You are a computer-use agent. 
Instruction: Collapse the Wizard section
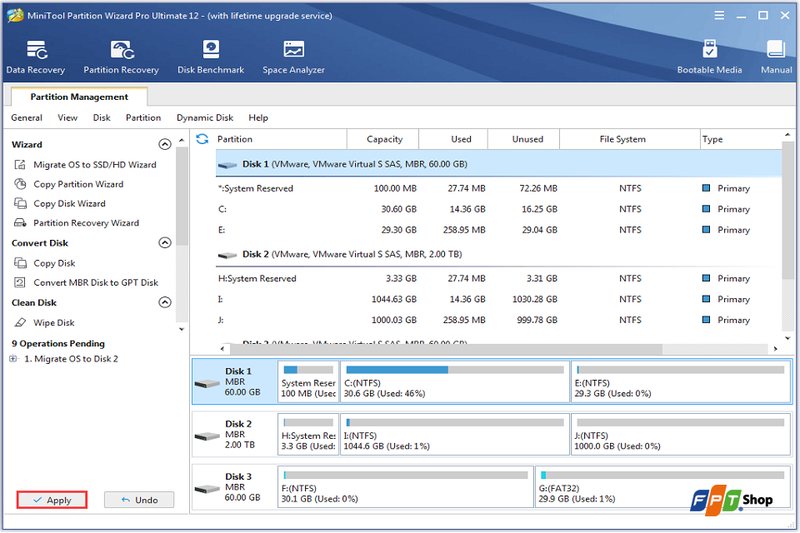click(x=165, y=144)
